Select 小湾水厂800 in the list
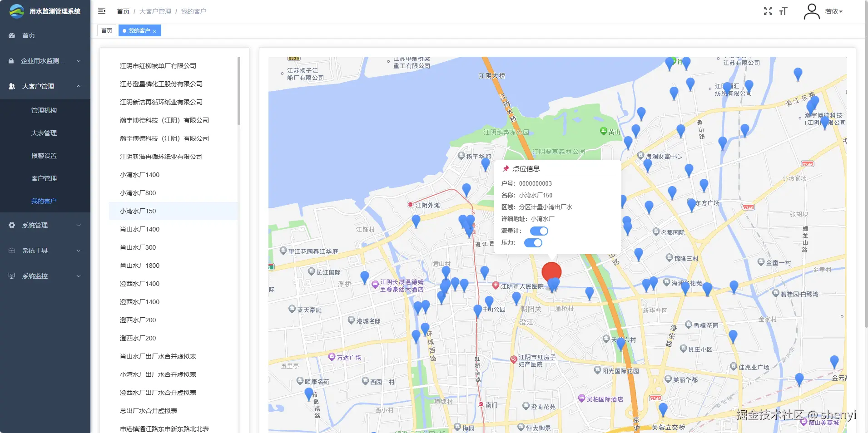The width and height of the screenshot is (868, 433). [173, 193]
